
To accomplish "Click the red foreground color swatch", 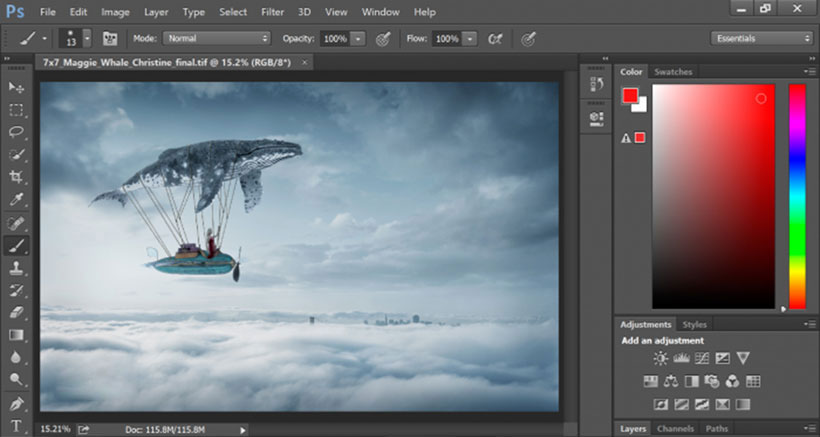I will coord(630,96).
